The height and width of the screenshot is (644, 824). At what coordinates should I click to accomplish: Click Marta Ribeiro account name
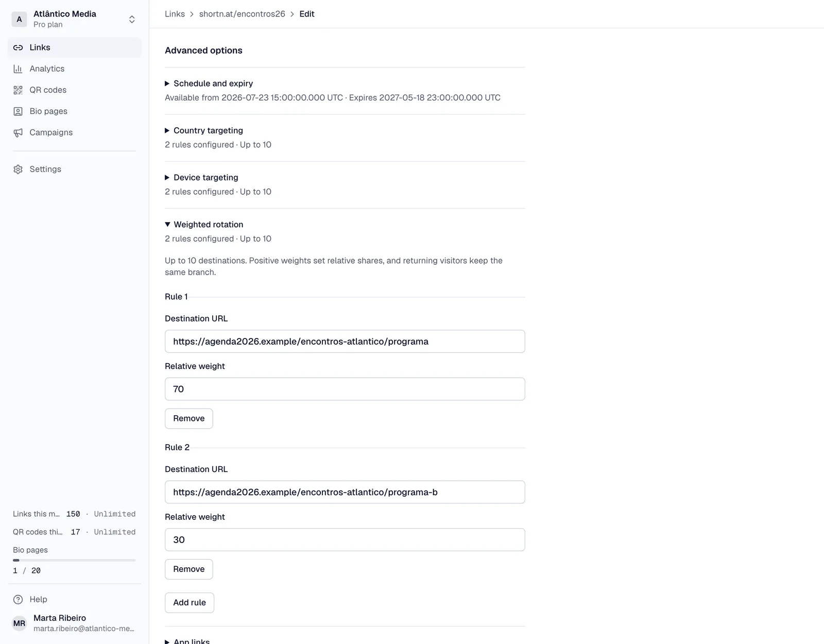pos(60,618)
